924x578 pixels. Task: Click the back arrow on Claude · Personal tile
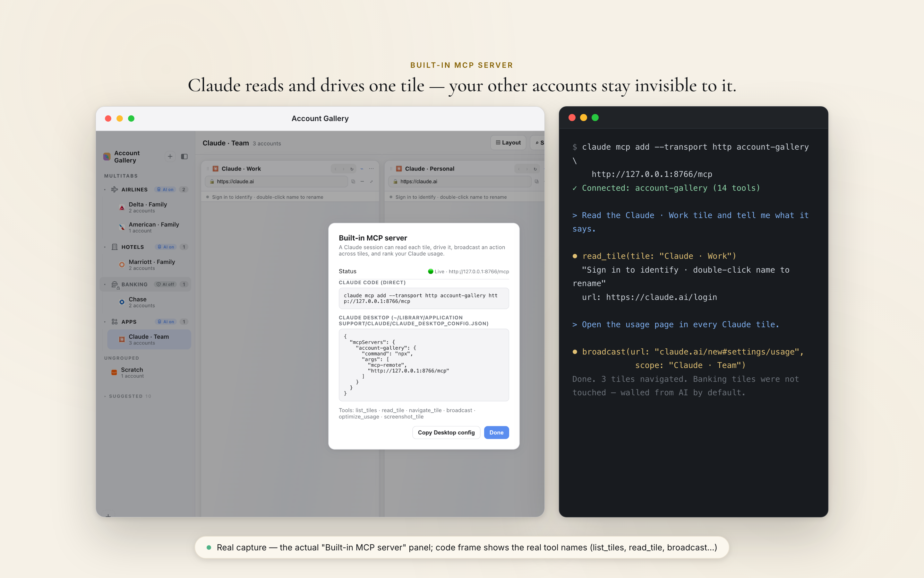pos(519,169)
